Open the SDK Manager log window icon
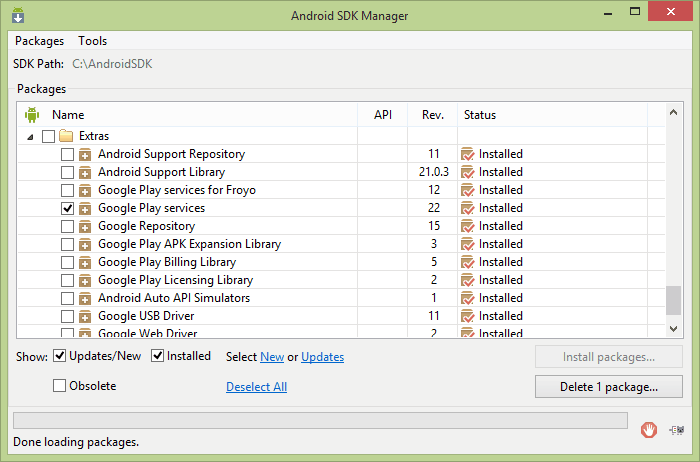The image size is (700, 462). click(x=678, y=430)
